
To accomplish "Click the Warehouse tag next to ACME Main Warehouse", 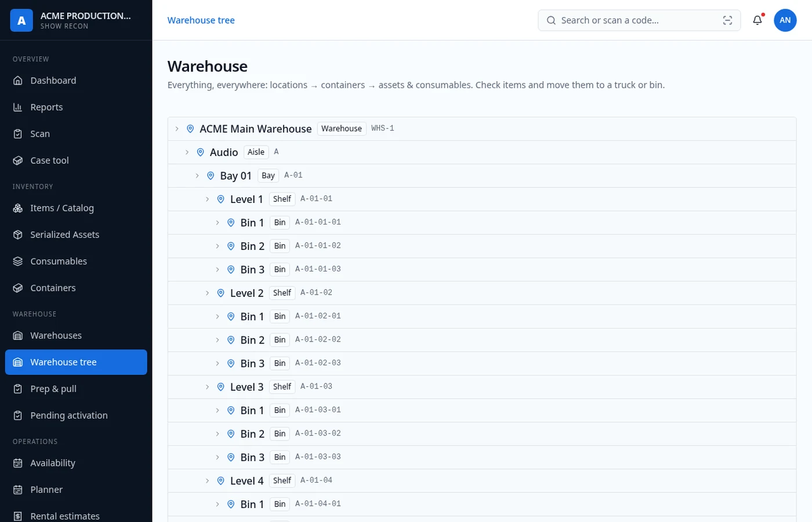I will [342, 129].
